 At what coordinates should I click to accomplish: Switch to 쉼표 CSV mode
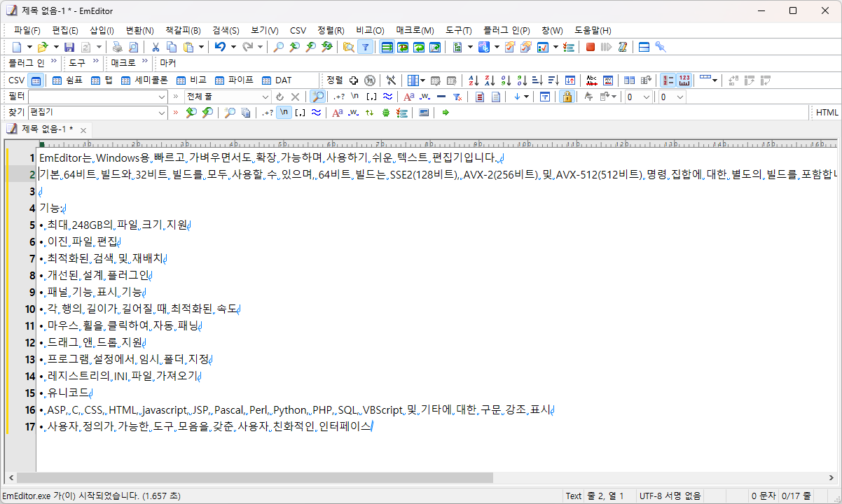66,80
